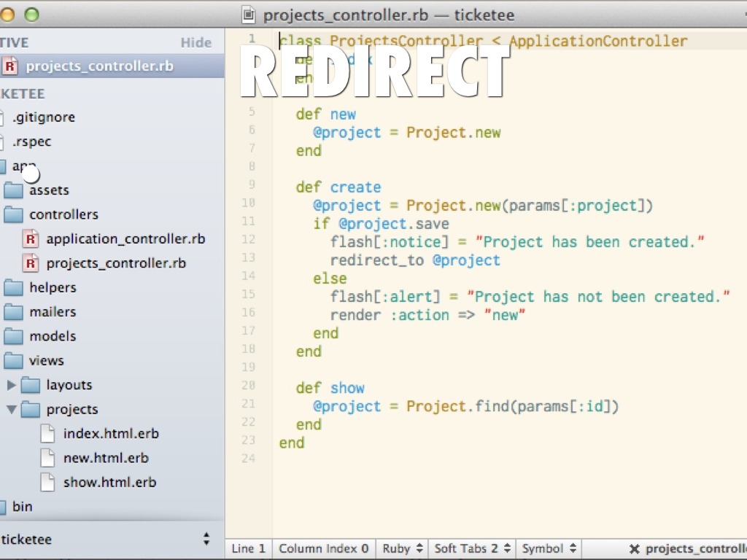Click the helpers folder icon
The width and height of the screenshot is (747, 560).
click(x=13, y=288)
